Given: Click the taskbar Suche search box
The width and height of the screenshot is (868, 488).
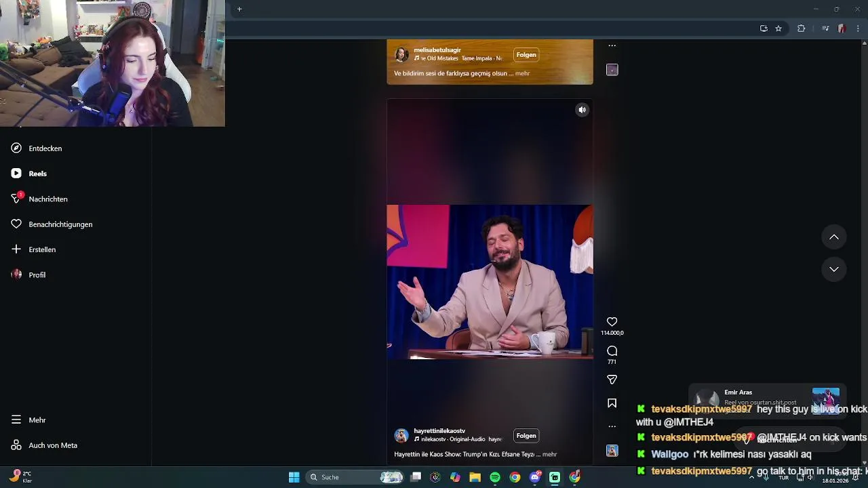Looking at the screenshot, I should (355, 477).
